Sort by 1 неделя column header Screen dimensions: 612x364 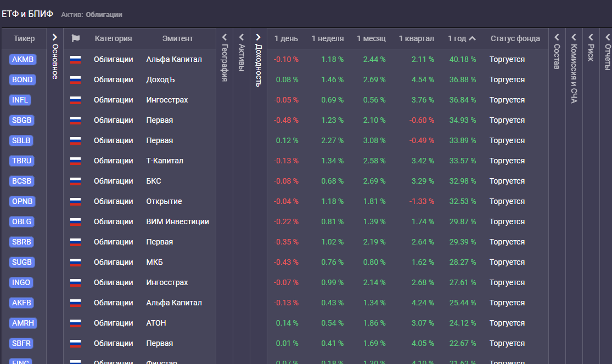(x=328, y=38)
